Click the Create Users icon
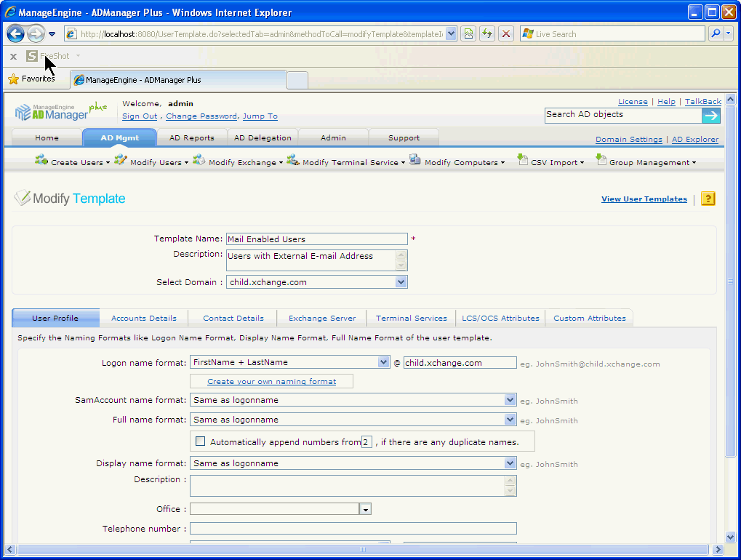Screen dimensions: 741x560 tap(41, 160)
